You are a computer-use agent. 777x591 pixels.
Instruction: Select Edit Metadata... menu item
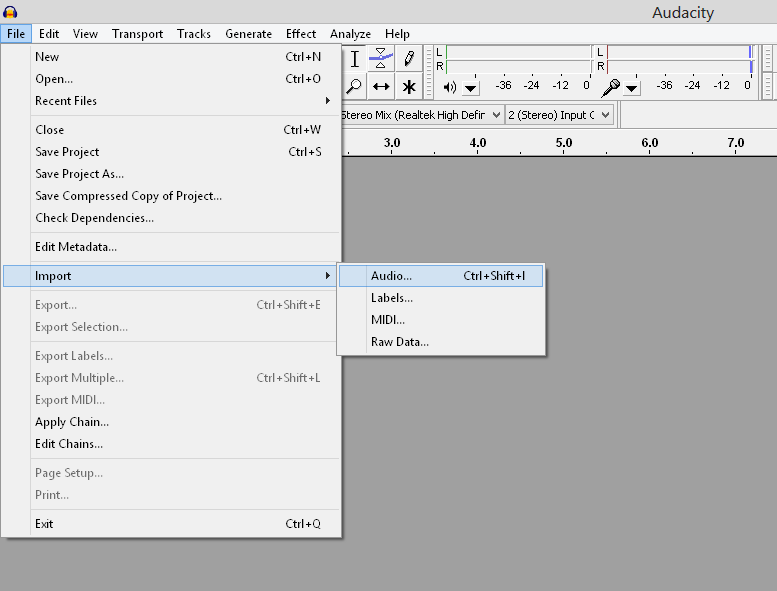coord(171,247)
